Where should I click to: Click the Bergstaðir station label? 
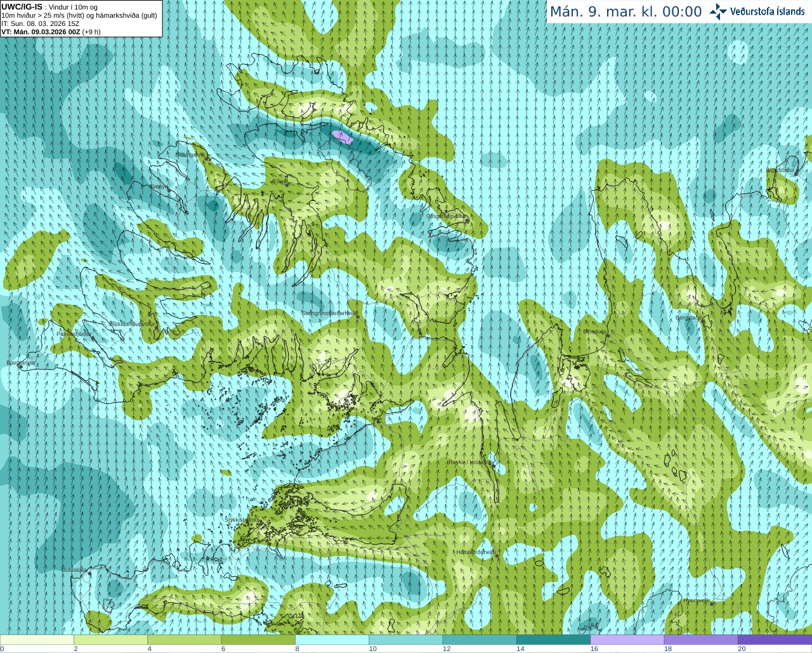[x=687, y=318]
